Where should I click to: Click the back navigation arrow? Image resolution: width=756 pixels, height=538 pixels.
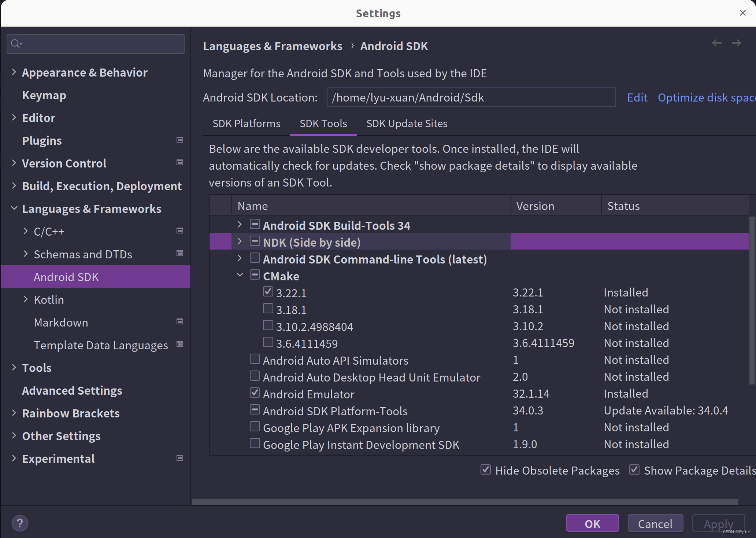point(717,43)
